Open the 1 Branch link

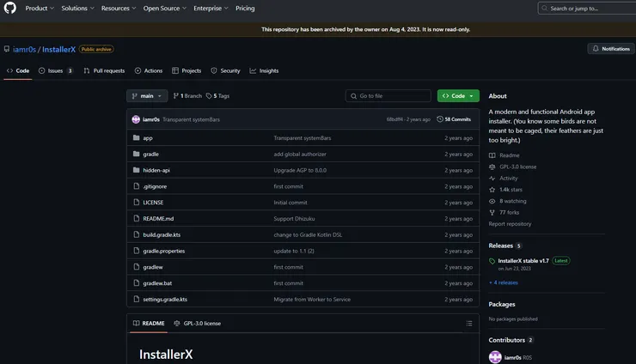187,96
